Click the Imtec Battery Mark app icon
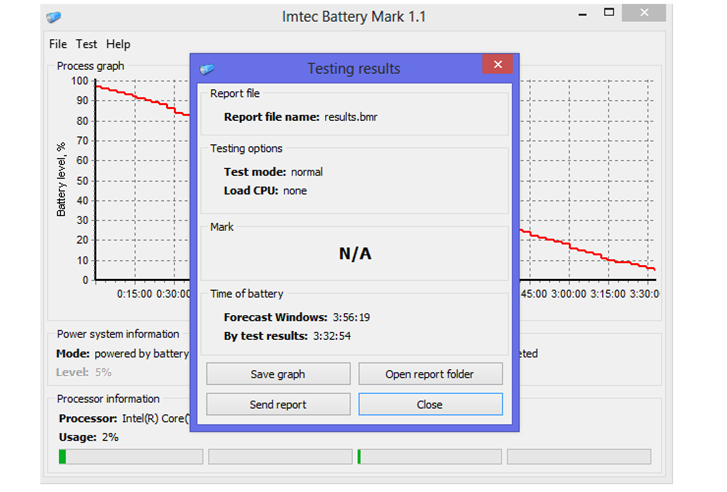Screen dimensions: 727x492 tap(53, 17)
